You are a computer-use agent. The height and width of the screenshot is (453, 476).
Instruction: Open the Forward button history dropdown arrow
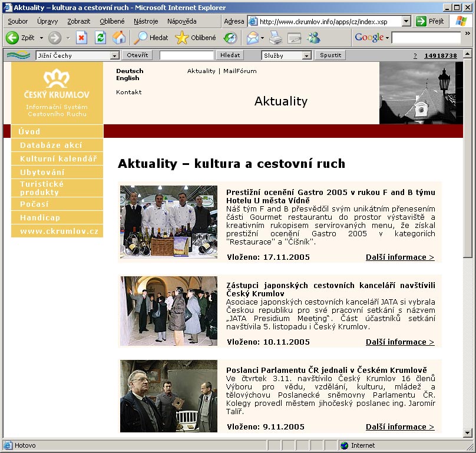[68, 38]
